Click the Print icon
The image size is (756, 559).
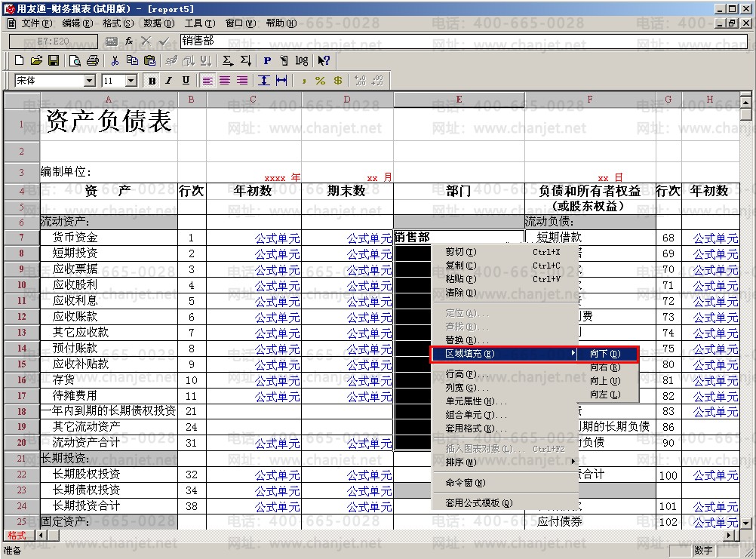(93, 60)
